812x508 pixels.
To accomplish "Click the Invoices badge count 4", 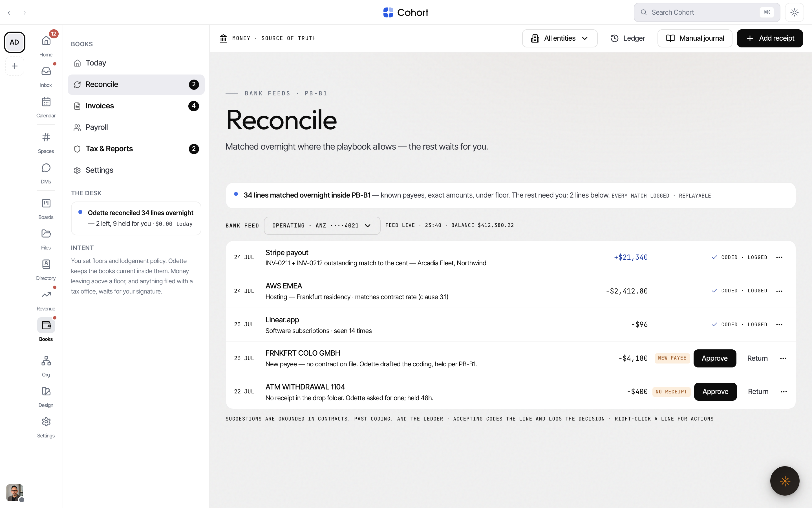I will point(194,106).
